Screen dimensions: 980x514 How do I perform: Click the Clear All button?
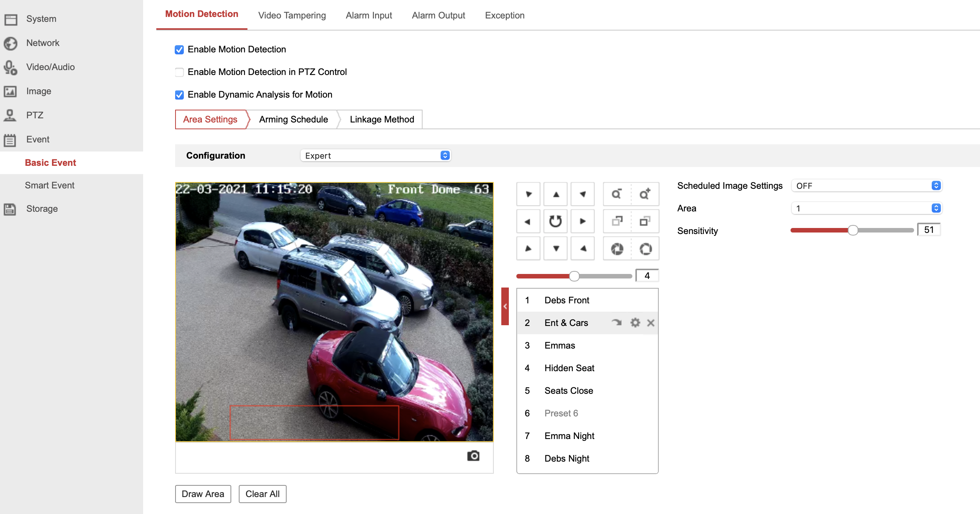point(262,494)
